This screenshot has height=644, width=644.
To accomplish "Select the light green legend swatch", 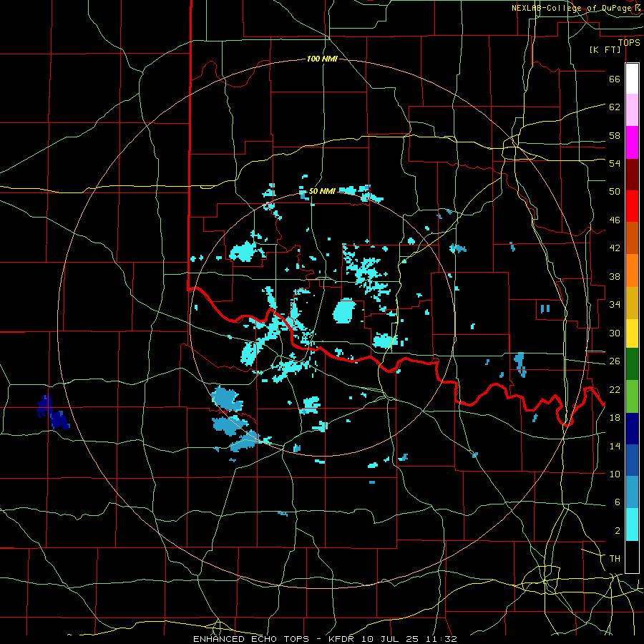I will click(x=632, y=396).
